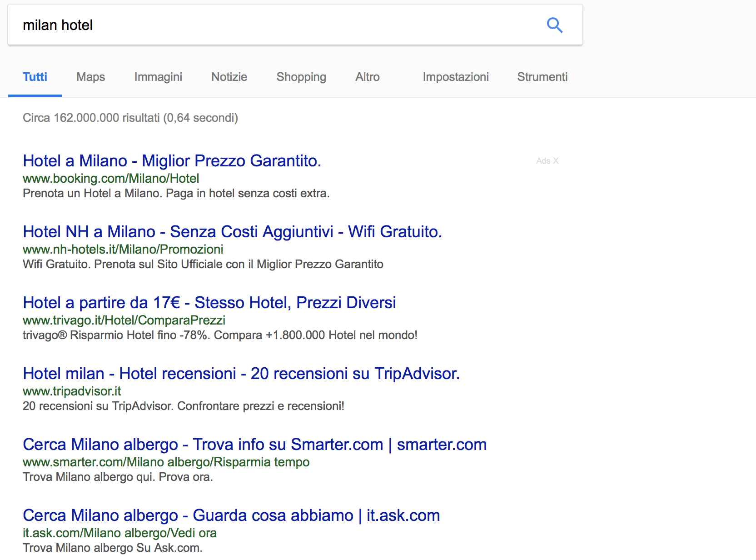Go to the Notizie tab
Viewport: 756px width, 560px height.
229,77
